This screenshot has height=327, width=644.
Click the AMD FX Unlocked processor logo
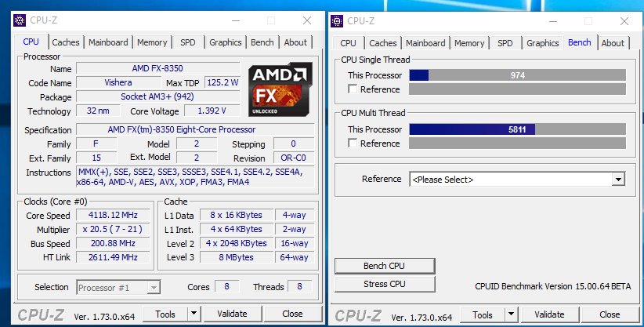point(280,89)
